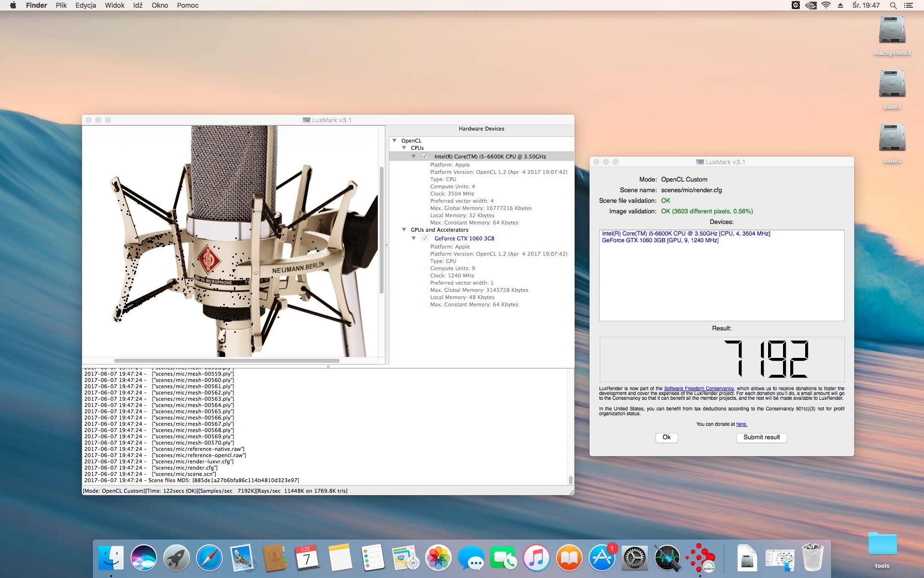Click the Spotlight search icon
Viewport: 924px width, 578px height.
click(893, 5)
